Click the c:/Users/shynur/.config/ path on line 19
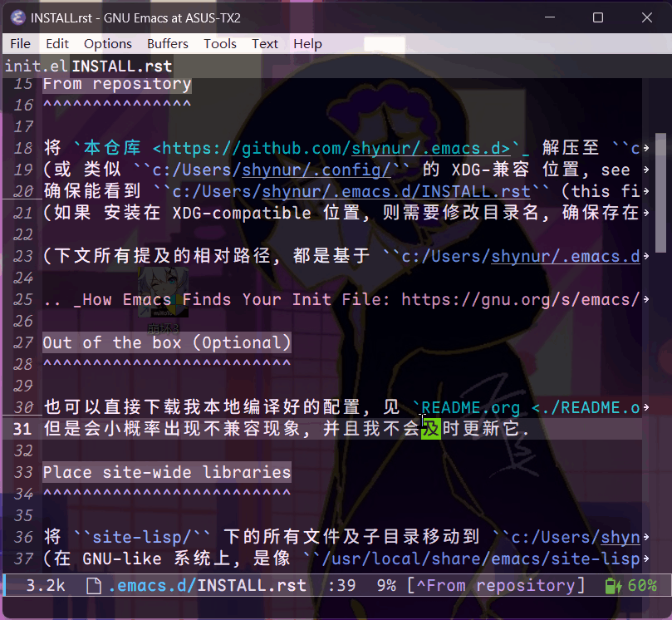Viewport: 672px width, 620px height. [x=272, y=170]
